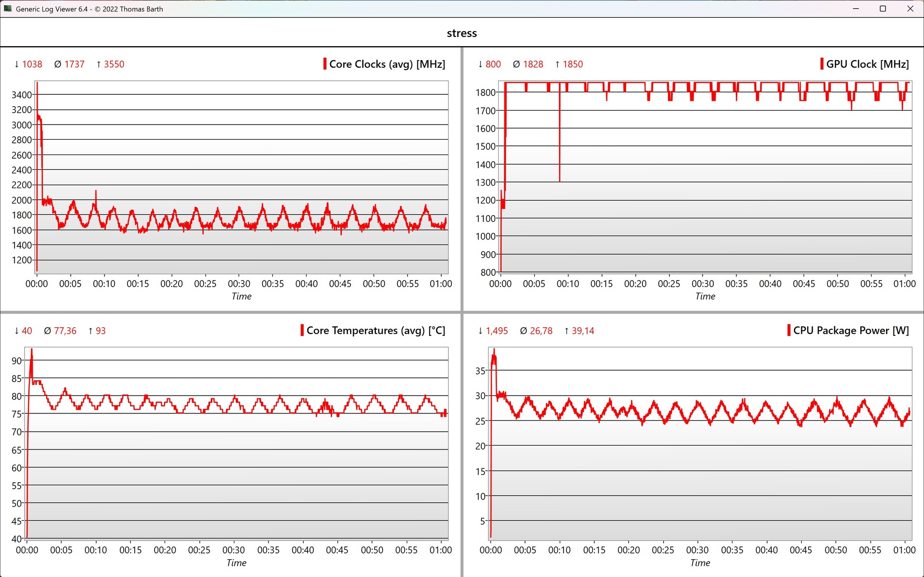The image size is (924, 577).
Task: Click the 00:10 tick on GPU Clock chart
Action: [x=568, y=283]
